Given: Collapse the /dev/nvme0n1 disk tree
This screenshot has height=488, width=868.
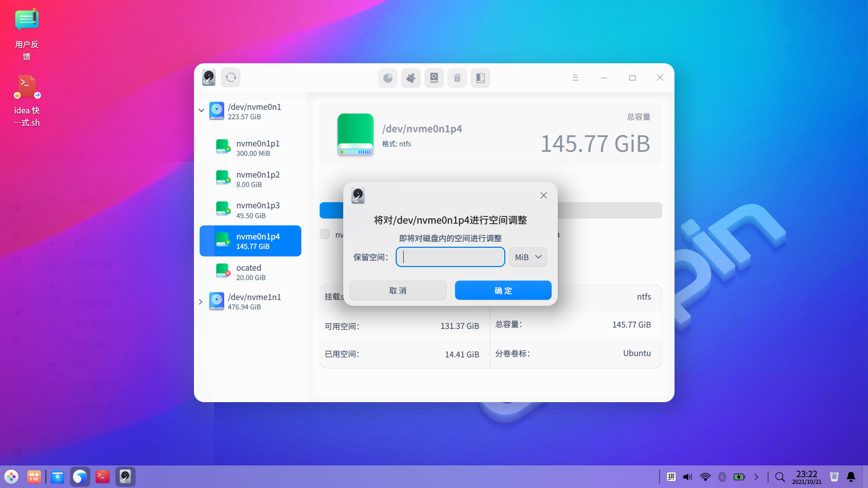Looking at the screenshot, I should click(x=201, y=110).
